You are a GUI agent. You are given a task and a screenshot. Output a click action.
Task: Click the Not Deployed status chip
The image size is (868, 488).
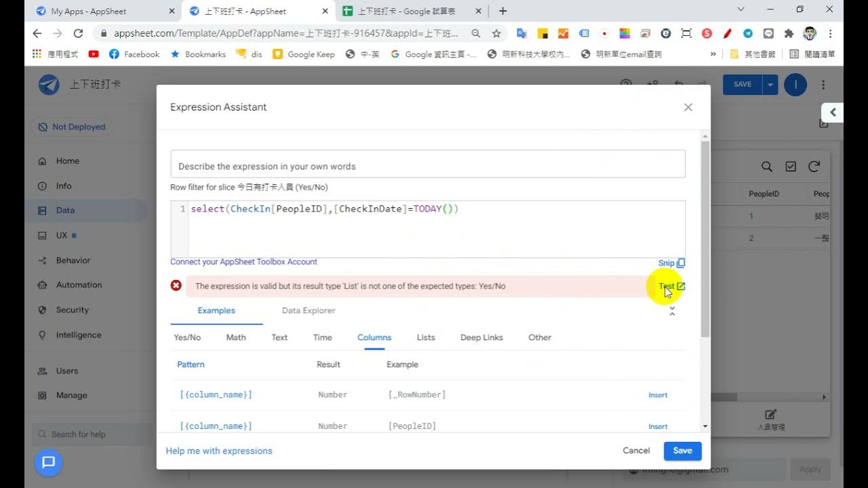point(72,127)
